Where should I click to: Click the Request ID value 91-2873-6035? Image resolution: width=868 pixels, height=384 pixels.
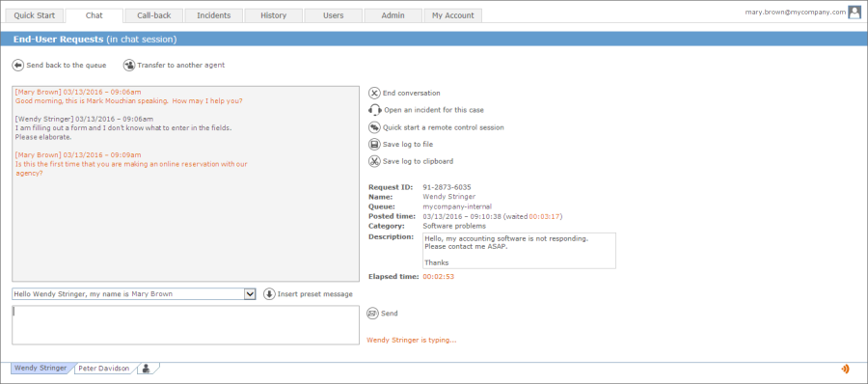point(447,187)
